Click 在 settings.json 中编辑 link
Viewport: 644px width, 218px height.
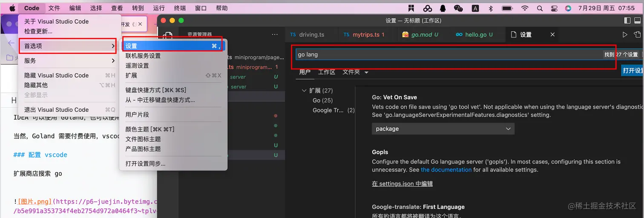(402, 184)
